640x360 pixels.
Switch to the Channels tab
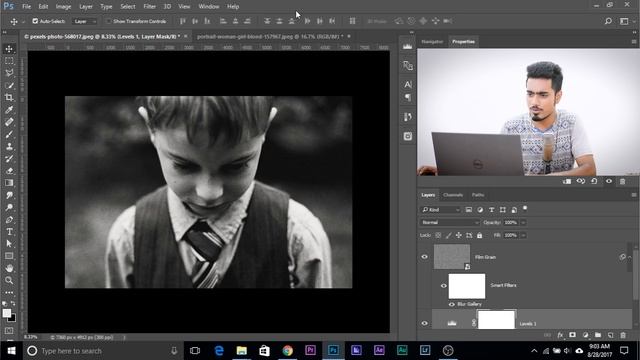pos(453,195)
